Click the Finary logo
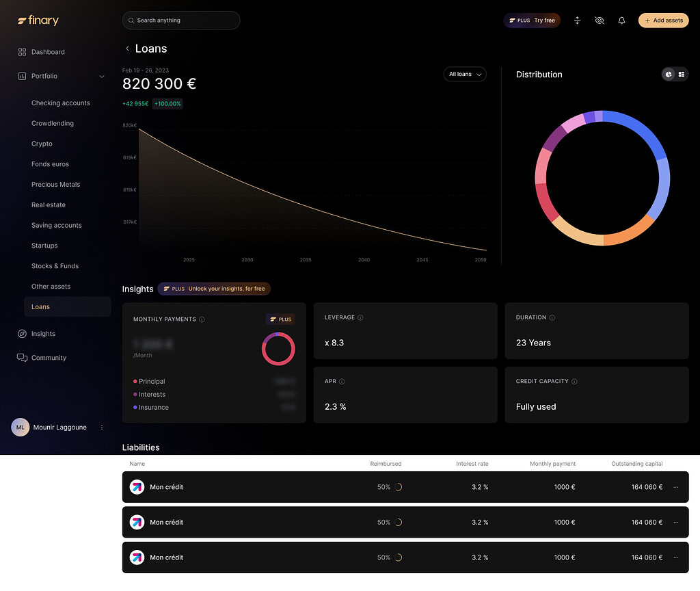Image resolution: width=700 pixels, height=591 pixels. [38, 21]
